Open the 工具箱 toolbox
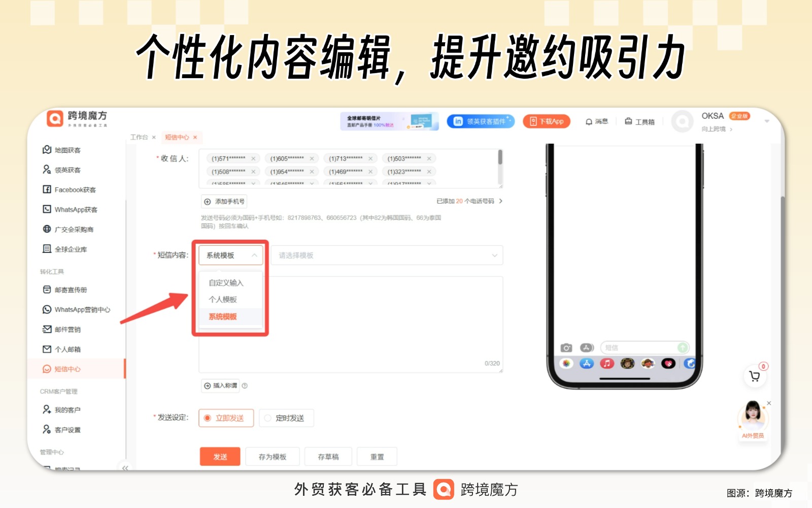 coord(639,122)
